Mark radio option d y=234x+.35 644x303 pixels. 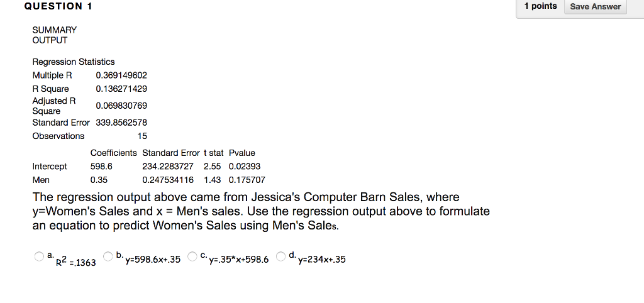pyautogui.click(x=280, y=256)
